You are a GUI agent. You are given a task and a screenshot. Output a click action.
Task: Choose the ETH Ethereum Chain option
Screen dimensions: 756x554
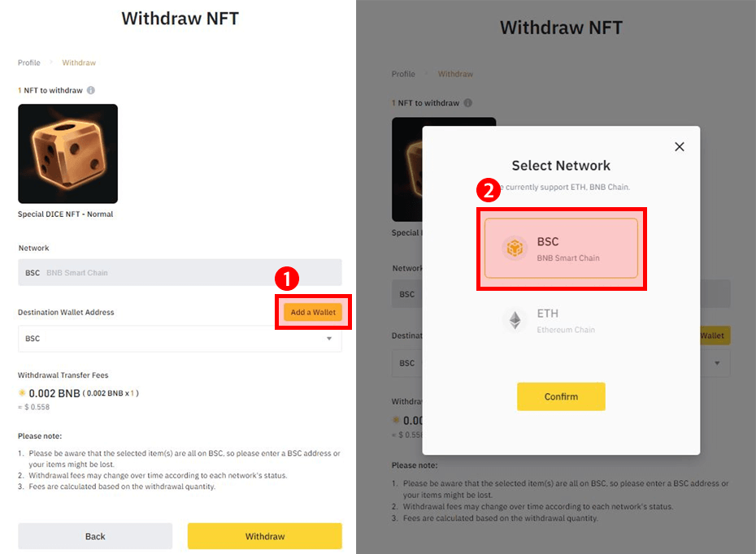click(561, 321)
